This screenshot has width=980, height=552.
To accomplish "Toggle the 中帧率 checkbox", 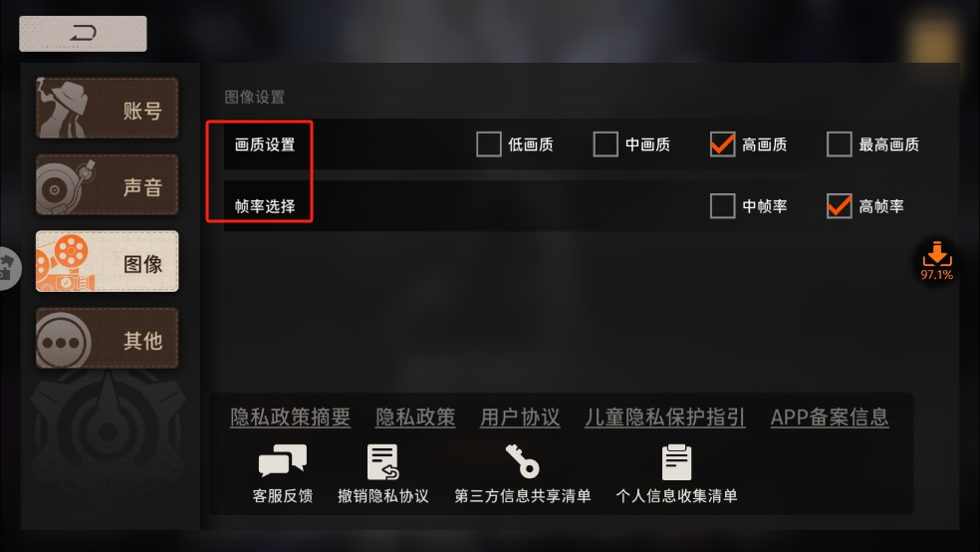I will 722,205.
